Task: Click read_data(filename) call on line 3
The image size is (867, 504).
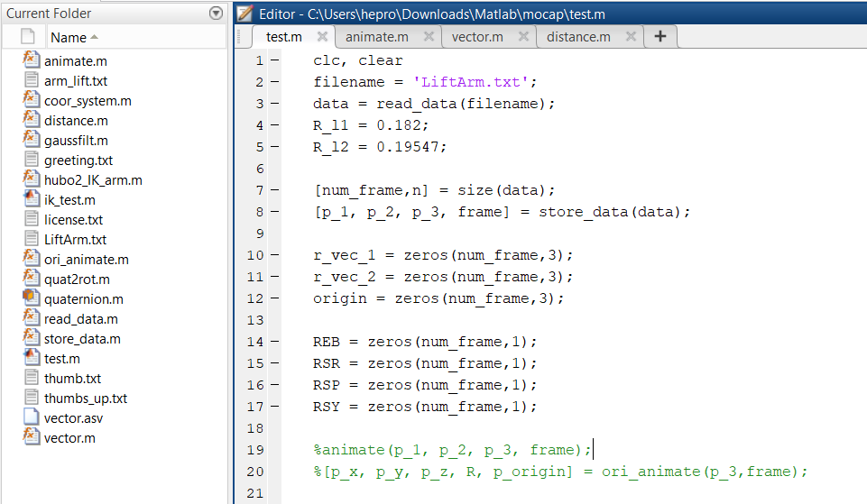Action: pyautogui.click(x=461, y=104)
